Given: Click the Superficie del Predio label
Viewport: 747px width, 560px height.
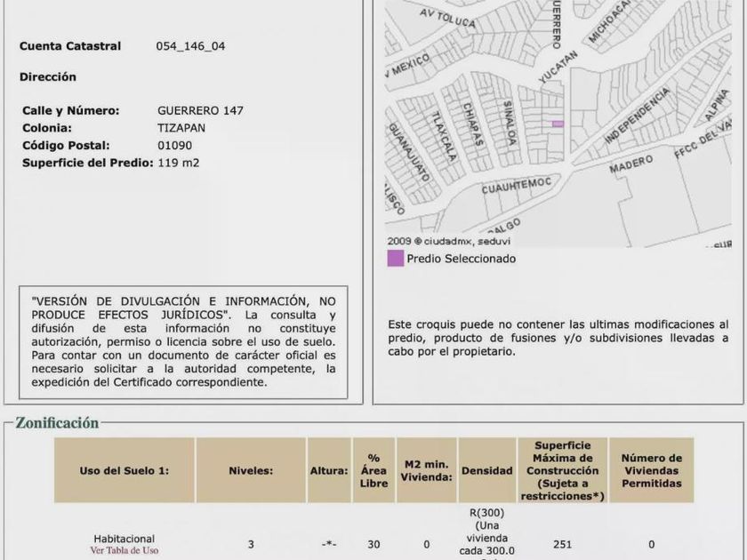Looking at the screenshot, I should click(88, 163).
